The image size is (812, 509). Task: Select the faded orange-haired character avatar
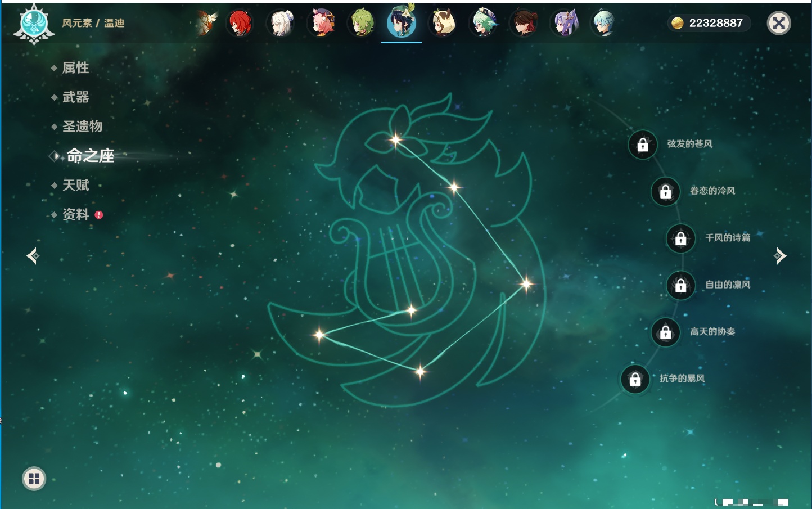pos(206,23)
